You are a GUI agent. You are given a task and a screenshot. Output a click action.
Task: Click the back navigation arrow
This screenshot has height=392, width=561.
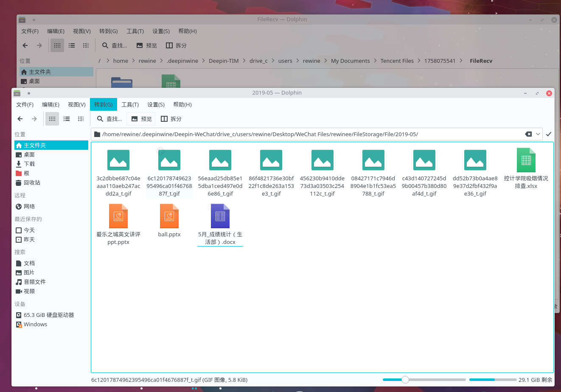tap(20, 119)
